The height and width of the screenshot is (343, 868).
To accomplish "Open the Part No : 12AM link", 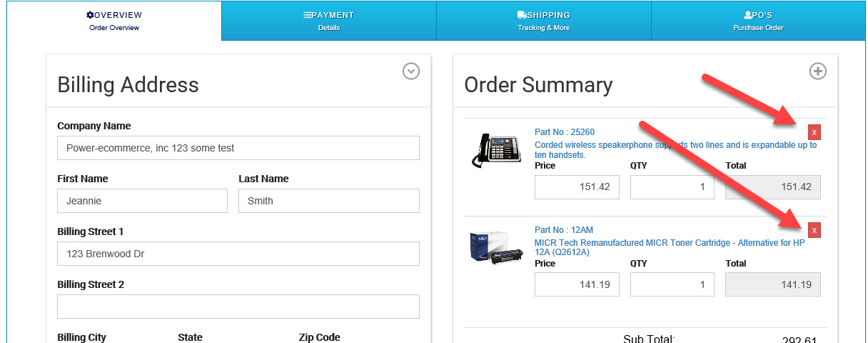I will click(563, 230).
